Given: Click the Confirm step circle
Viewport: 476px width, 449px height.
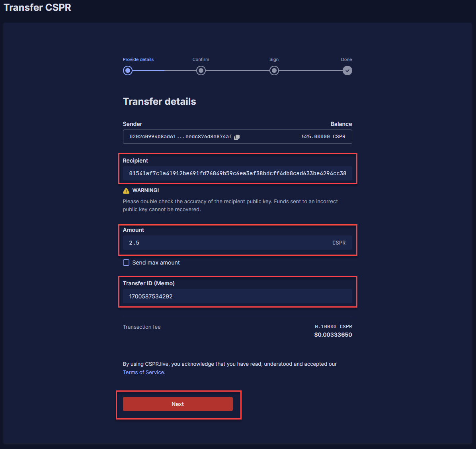Looking at the screenshot, I should point(201,71).
